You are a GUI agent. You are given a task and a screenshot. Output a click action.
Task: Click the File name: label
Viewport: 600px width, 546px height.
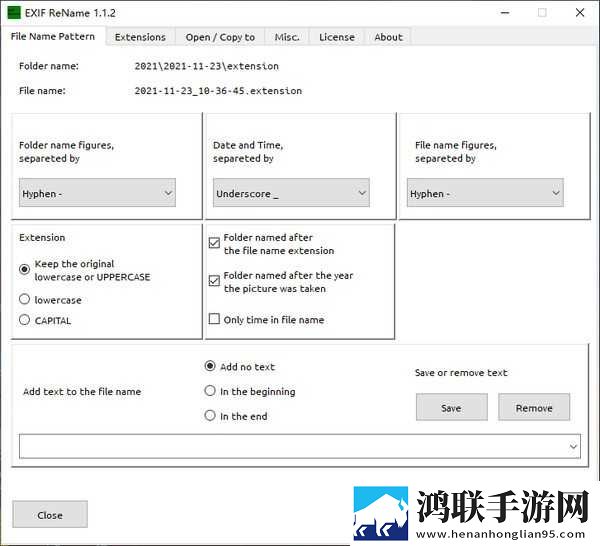point(42,91)
